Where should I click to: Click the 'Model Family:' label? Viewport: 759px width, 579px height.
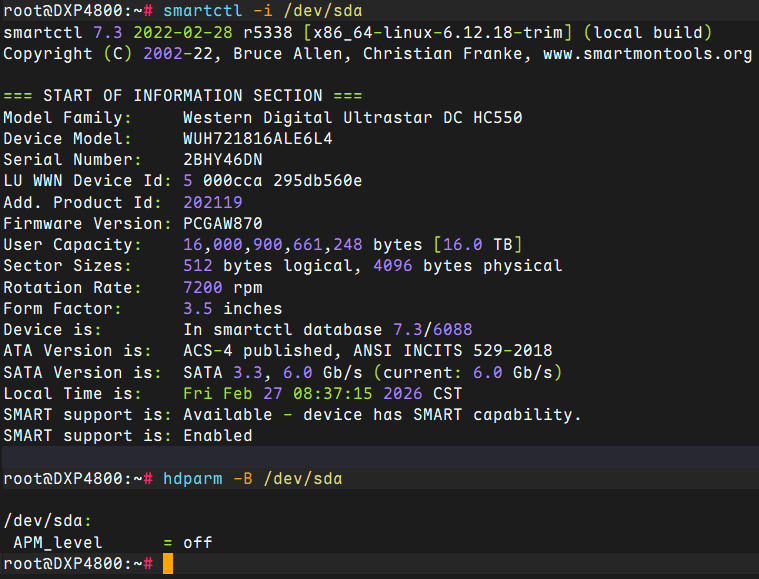pos(67,118)
